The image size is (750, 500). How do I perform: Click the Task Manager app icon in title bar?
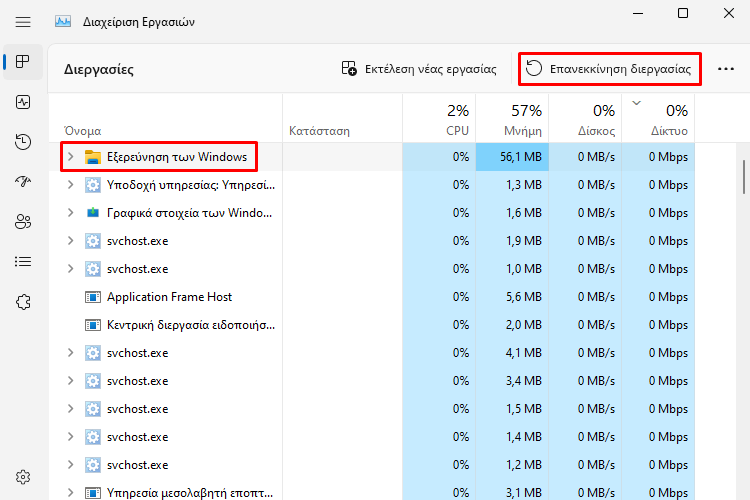pos(63,22)
